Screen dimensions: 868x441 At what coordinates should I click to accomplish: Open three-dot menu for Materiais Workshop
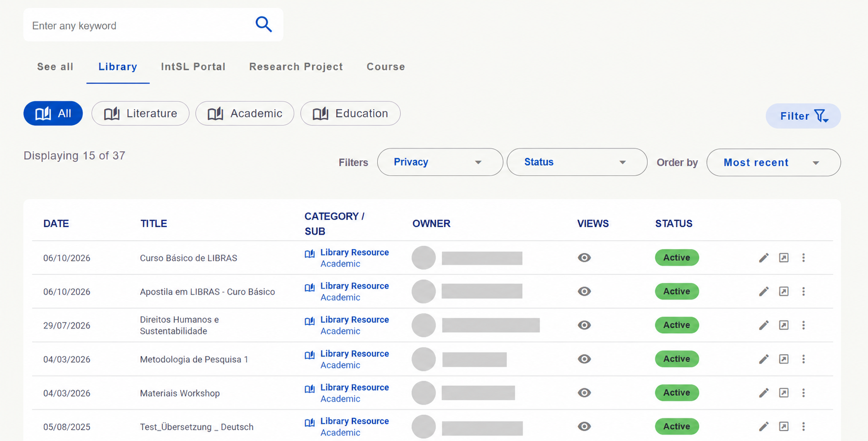point(803,393)
